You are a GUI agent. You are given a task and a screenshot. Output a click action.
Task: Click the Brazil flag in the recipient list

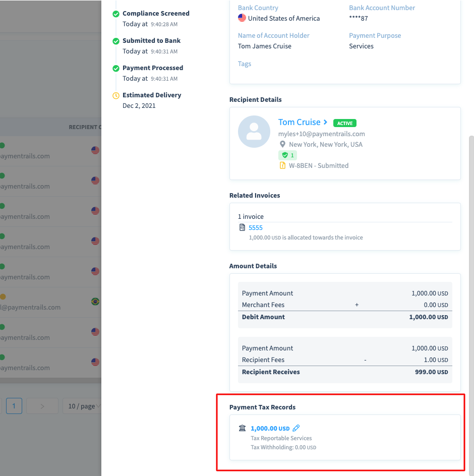[x=95, y=302]
